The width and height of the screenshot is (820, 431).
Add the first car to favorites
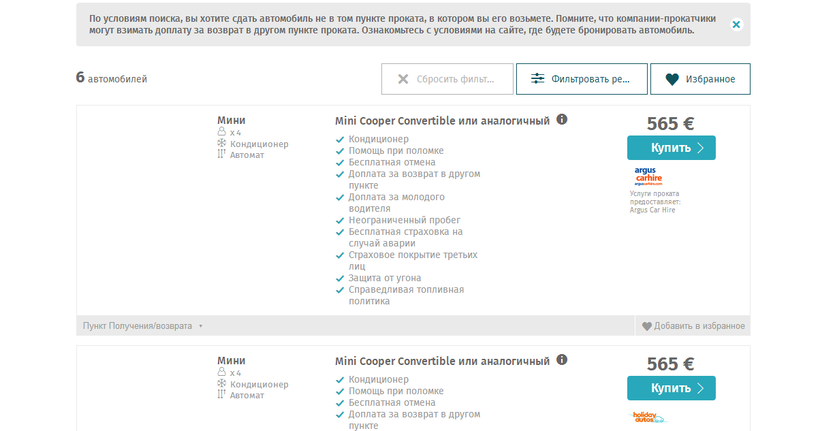pyautogui.click(x=693, y=326)
